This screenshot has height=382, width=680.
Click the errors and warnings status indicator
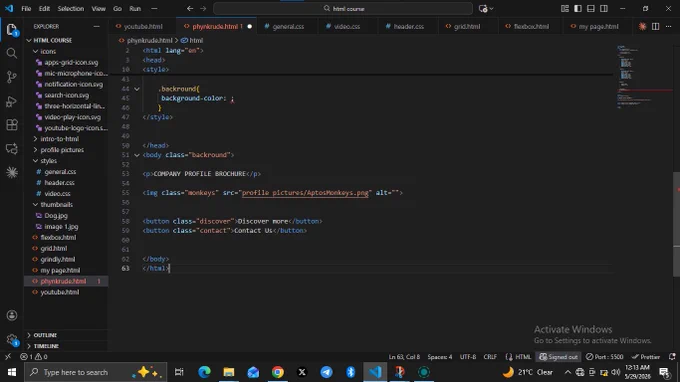(x=34, y=357)
